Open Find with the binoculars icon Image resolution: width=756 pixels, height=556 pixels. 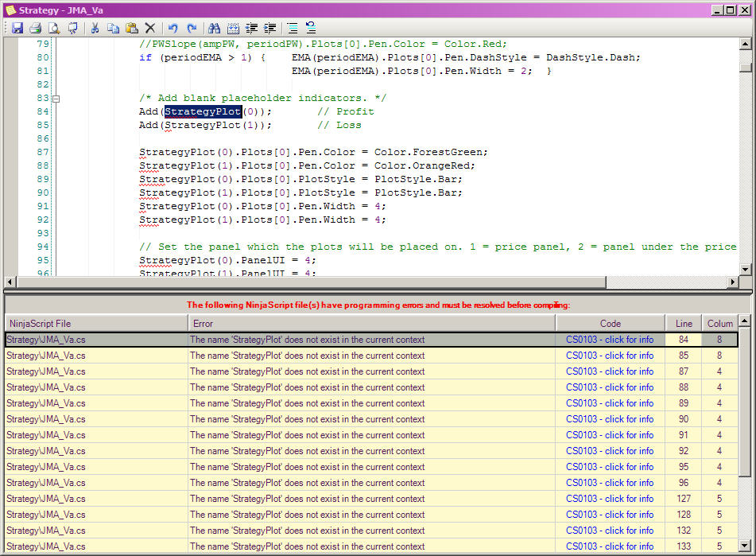[x=214, y=28]
